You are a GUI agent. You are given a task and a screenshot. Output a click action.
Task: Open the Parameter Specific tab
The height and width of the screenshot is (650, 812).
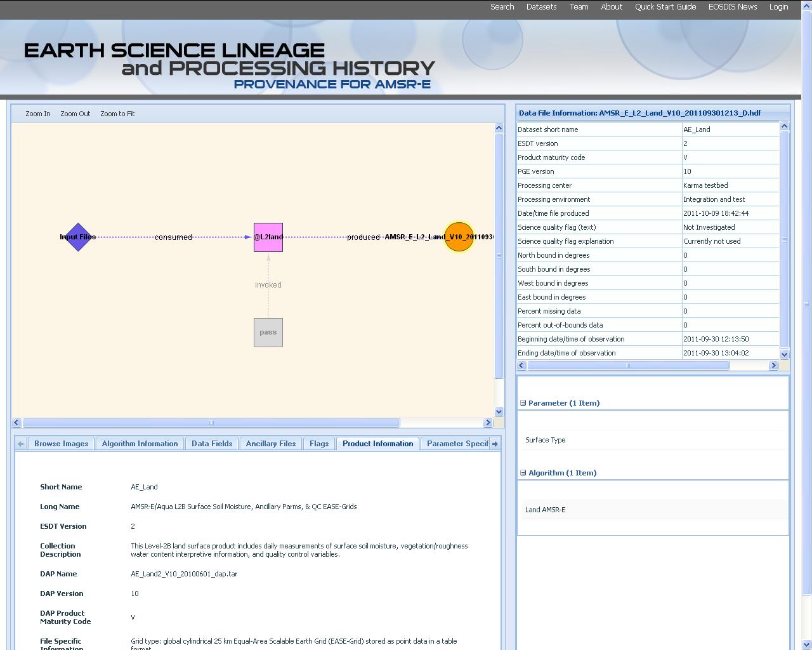[457, 444]
